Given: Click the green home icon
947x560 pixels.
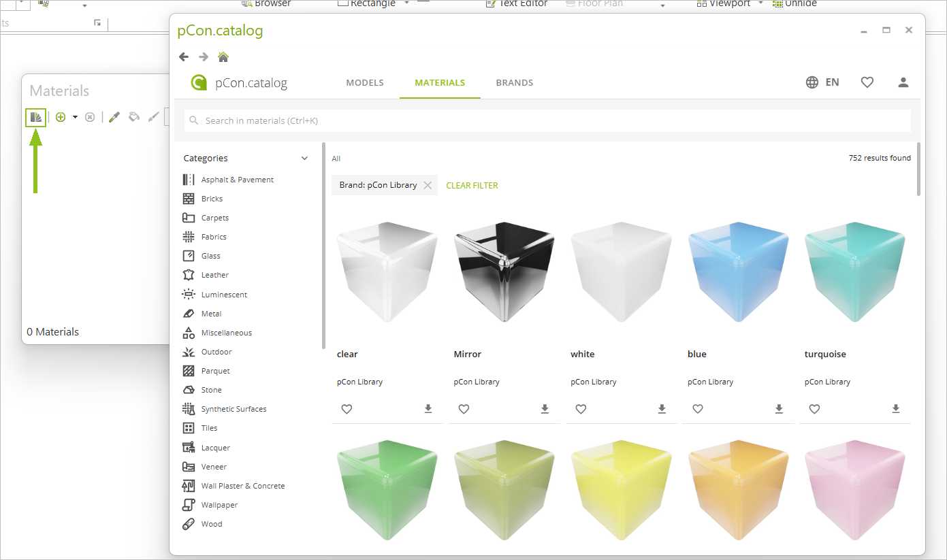Looking at the screenshot, I should (223, 56).
